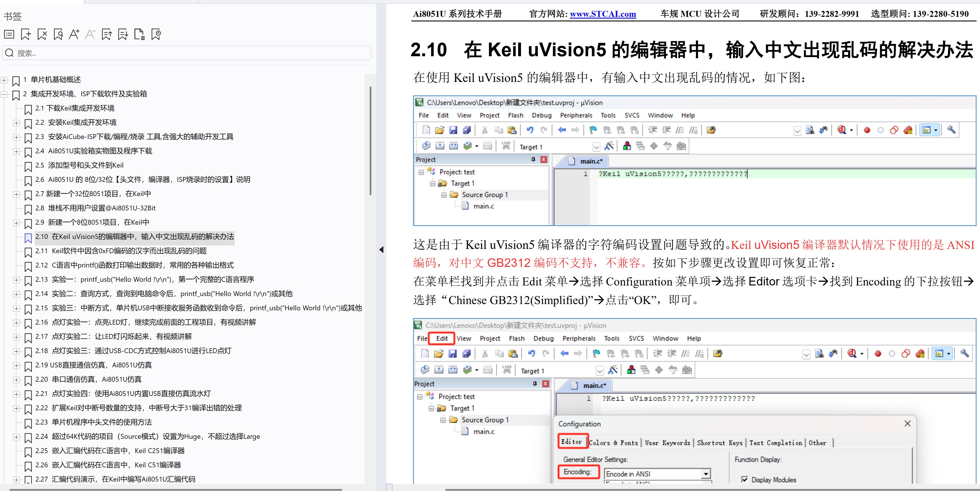Hide bookmark panel with the black arrow
The width and height of the screenshot is (980, 491).
point(381,249)
